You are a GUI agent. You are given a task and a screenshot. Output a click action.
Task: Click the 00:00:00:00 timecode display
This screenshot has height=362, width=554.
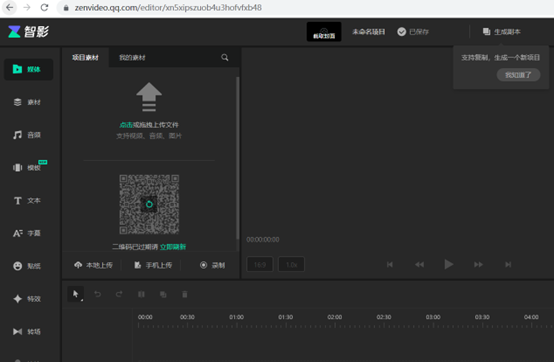(263, 239)
